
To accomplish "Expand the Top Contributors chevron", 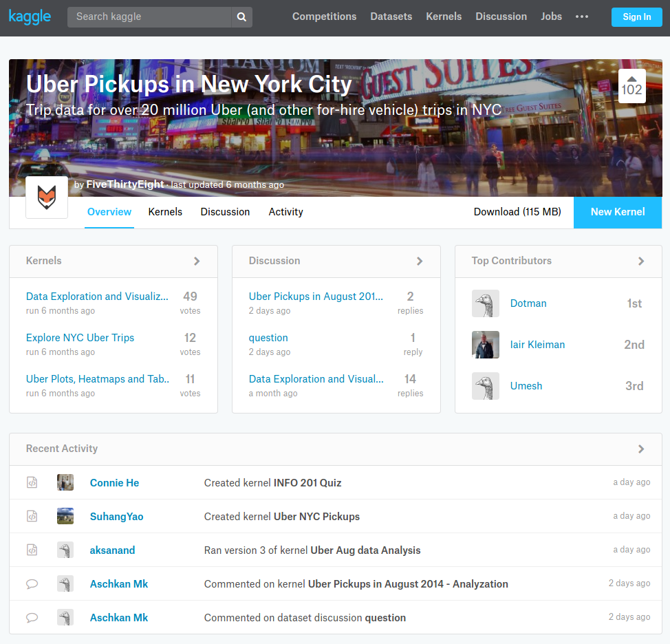I will pos(641,261).
